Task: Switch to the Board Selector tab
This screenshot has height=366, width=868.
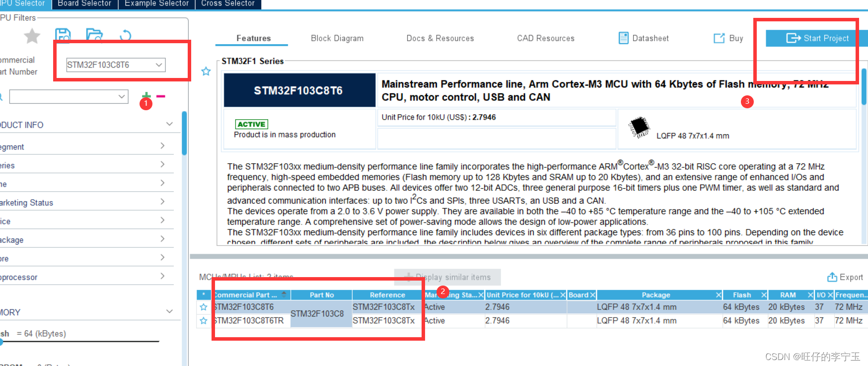Action: click(84, 4)
